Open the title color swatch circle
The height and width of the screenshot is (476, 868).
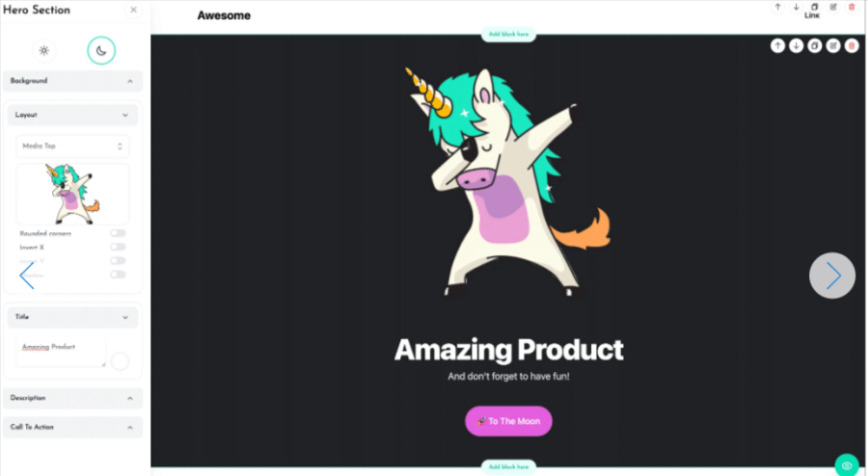coord(120,361)
